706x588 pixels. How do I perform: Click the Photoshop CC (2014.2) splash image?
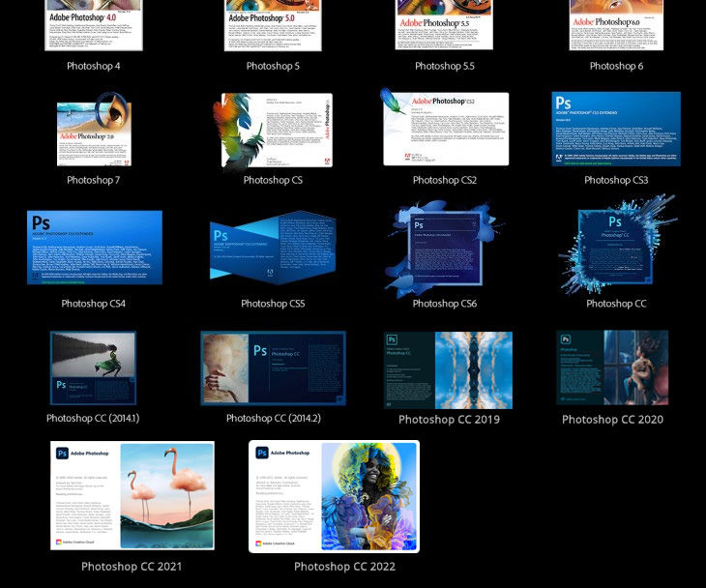tap(273, 368)
